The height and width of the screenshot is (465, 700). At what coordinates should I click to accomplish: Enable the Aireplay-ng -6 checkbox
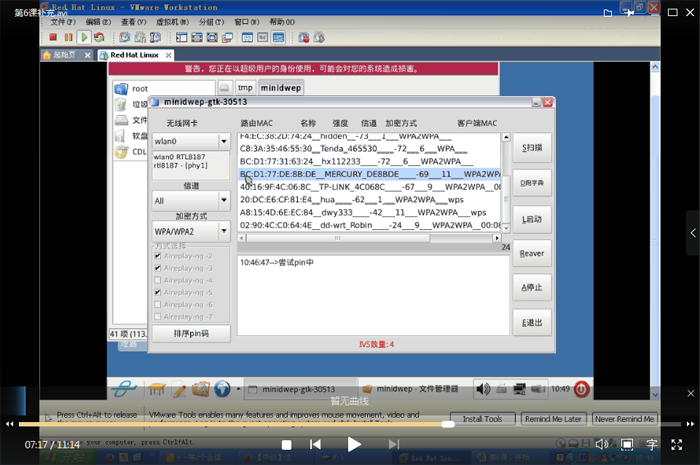[x=158, y=304]
